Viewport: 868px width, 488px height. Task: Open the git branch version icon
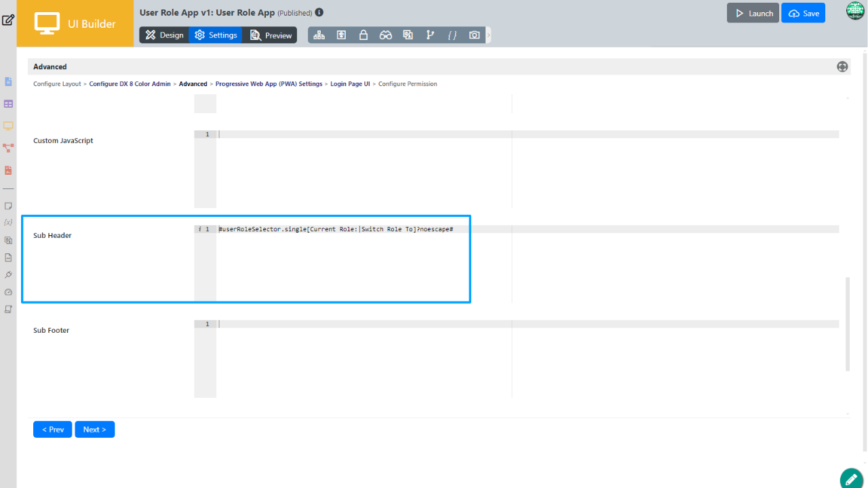click(430, 35)
